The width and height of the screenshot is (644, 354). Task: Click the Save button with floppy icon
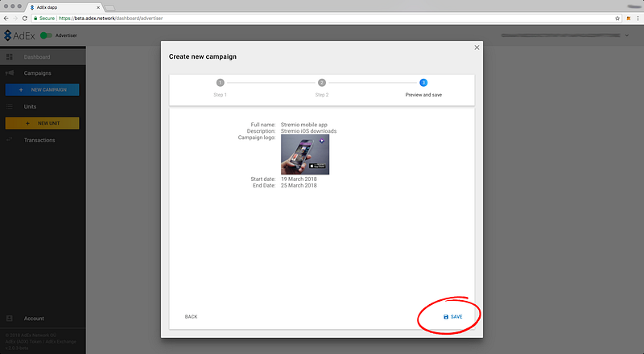pyautogui.click(x=452, y=317)
